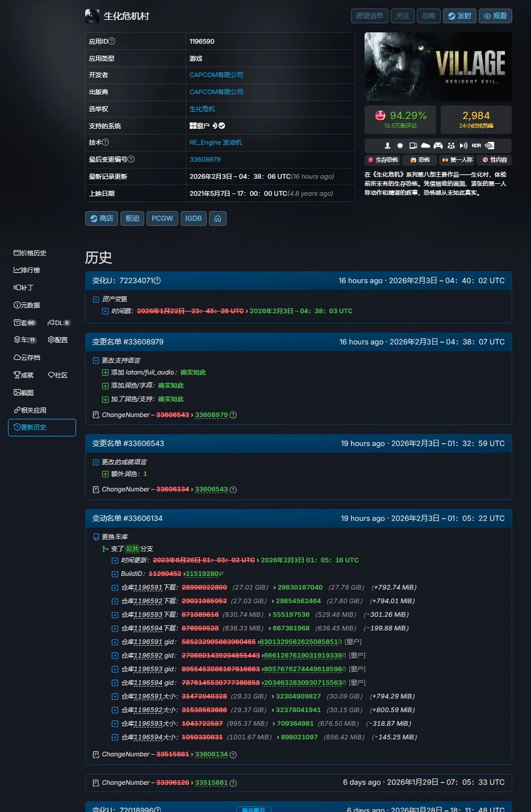Viewport: 531px width, 812px height.
Task: Toggle the 忽略 ignore button
Action: [x=428, y=16]
